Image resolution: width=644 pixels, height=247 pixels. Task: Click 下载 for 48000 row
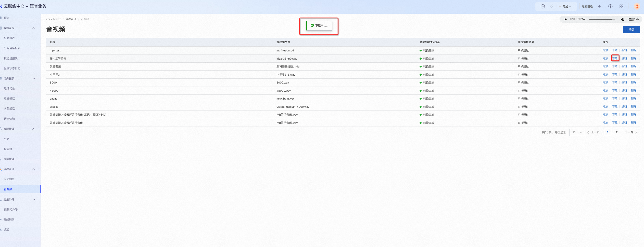click(615, 91)
